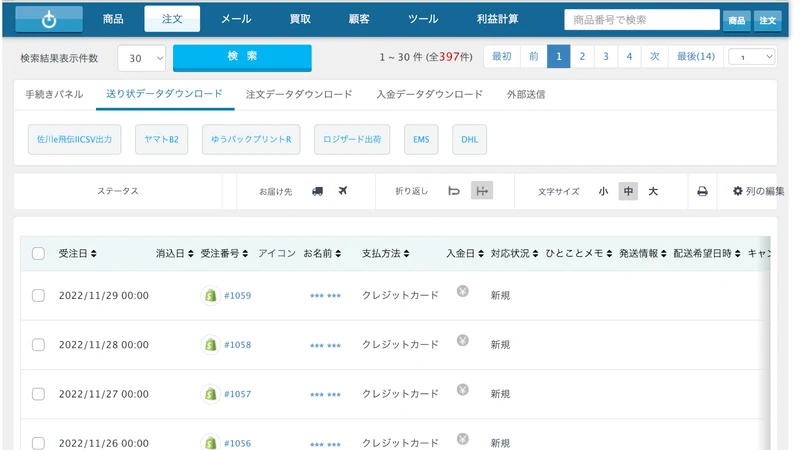Tick the checkbox for 2022/11/27 order
The image size is (800, 450).
click(x=38, y=394)
